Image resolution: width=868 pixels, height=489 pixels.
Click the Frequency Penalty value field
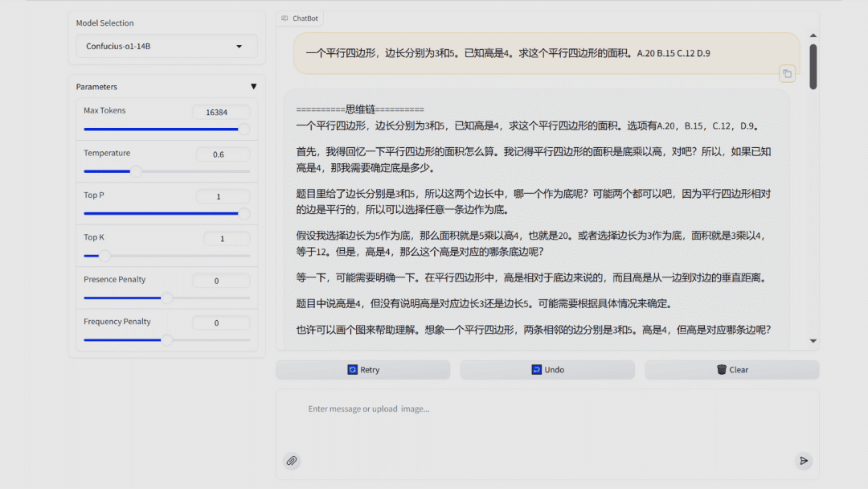click(221, 323)
